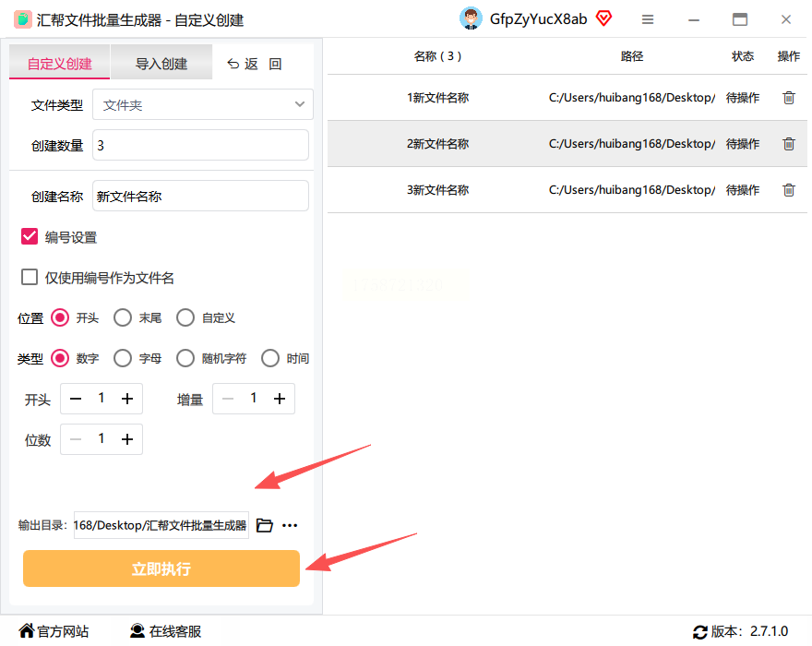Enable 仅使用编号作为文件名 checkbox

click(30, 277)
